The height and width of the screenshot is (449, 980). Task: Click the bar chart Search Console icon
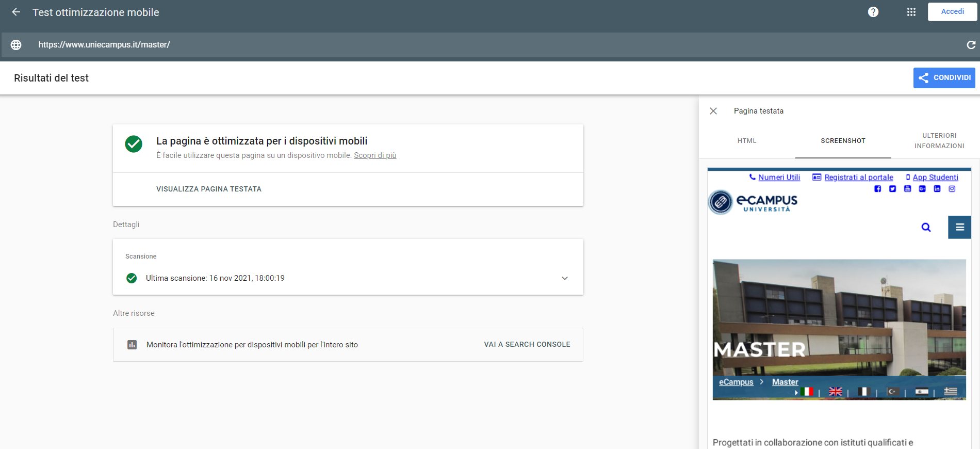tap(132, 345)
